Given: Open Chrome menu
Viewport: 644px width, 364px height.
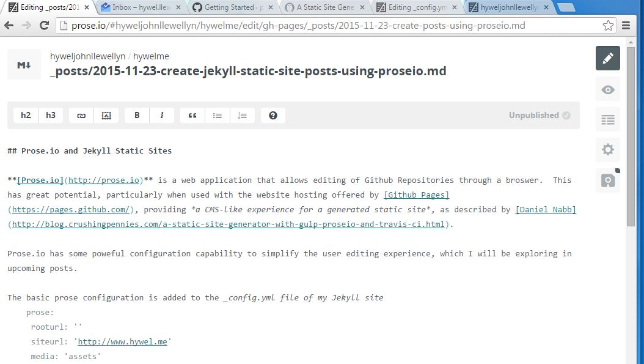Looking at the screenshot, I should click(x=626, y=26).
